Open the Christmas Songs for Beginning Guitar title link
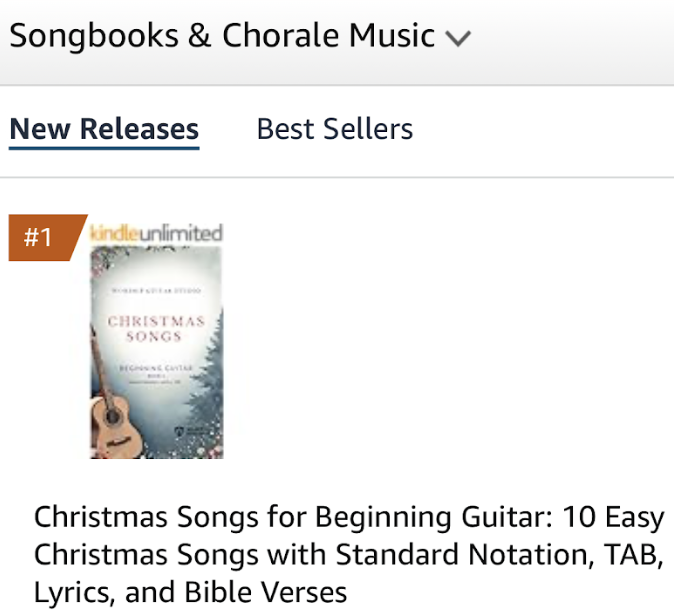Image resolution: width=674 pixels, height=614 pixels. point(348,518)
